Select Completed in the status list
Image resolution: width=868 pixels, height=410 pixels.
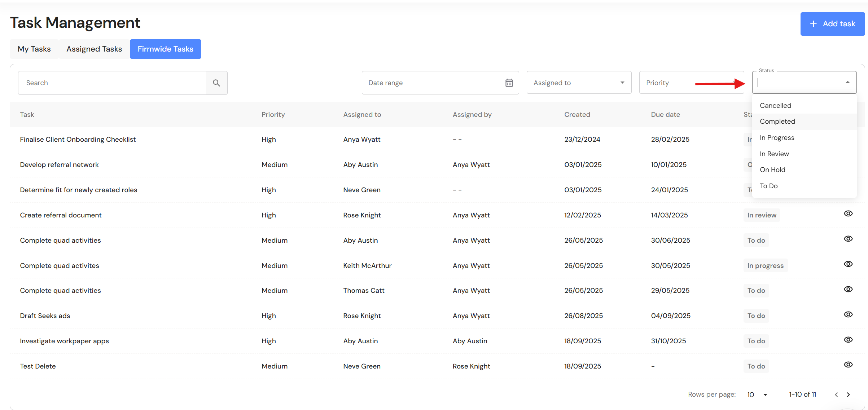click(x=777, y=122)
